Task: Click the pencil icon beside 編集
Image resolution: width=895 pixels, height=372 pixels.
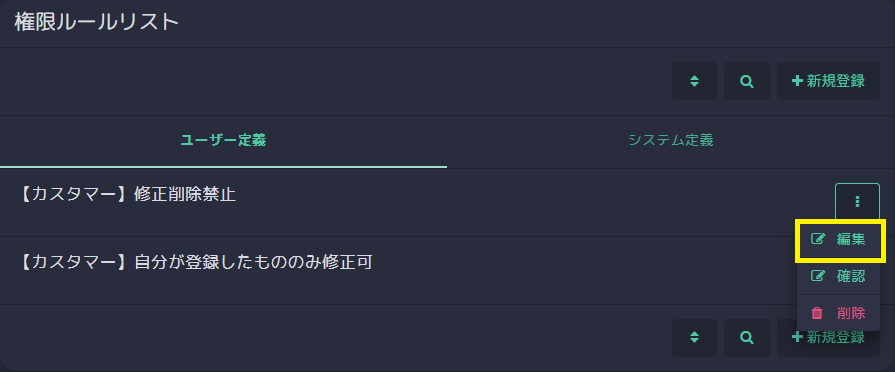Action: click(x=818, y=239)
